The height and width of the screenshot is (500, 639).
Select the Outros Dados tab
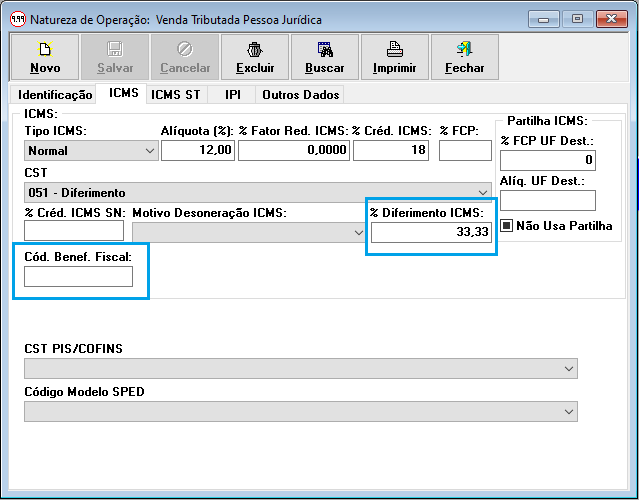click(301, 95)
